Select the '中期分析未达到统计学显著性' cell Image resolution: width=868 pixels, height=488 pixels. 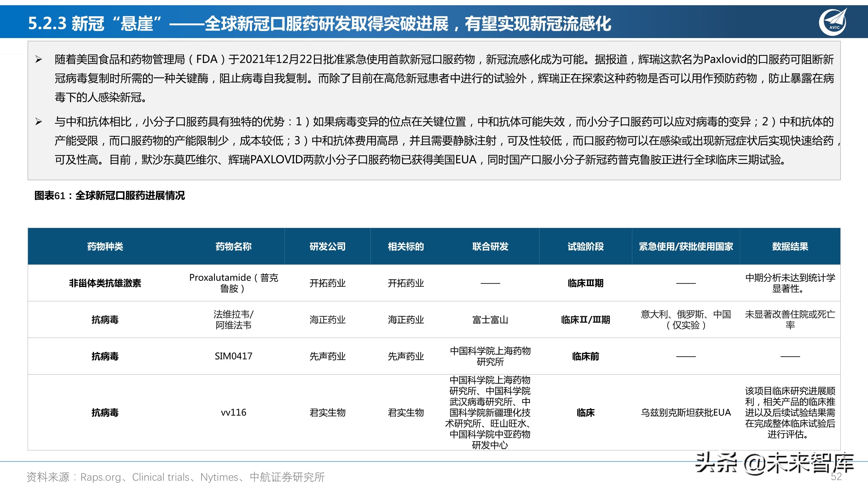(x=790, y=283)
